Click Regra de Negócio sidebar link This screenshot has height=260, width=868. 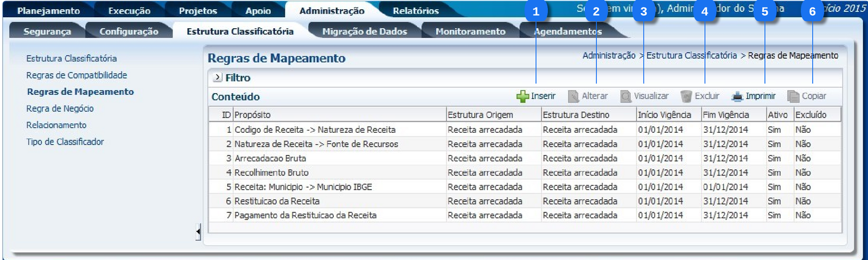tap(60, 108)
